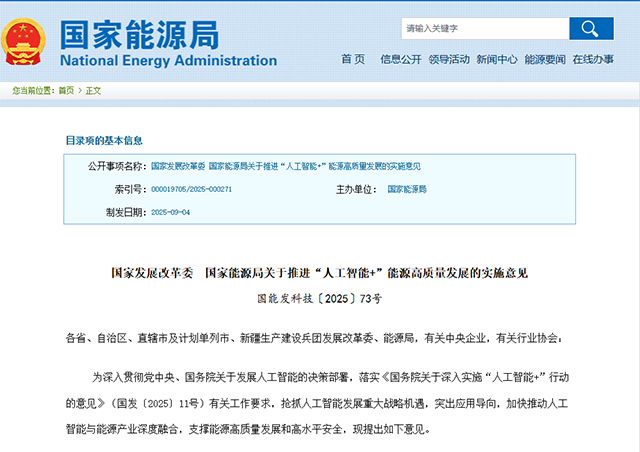Open the 信息公开 navigation item
The image size is (640, 452).
pos(401,59)
